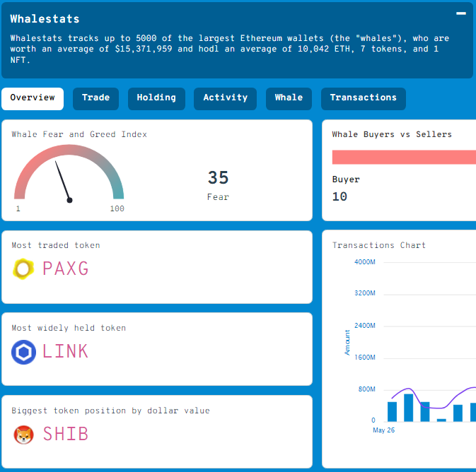The image size is (476, 472).
Task: Click the Fear index value 35
Action: point(218,178)
